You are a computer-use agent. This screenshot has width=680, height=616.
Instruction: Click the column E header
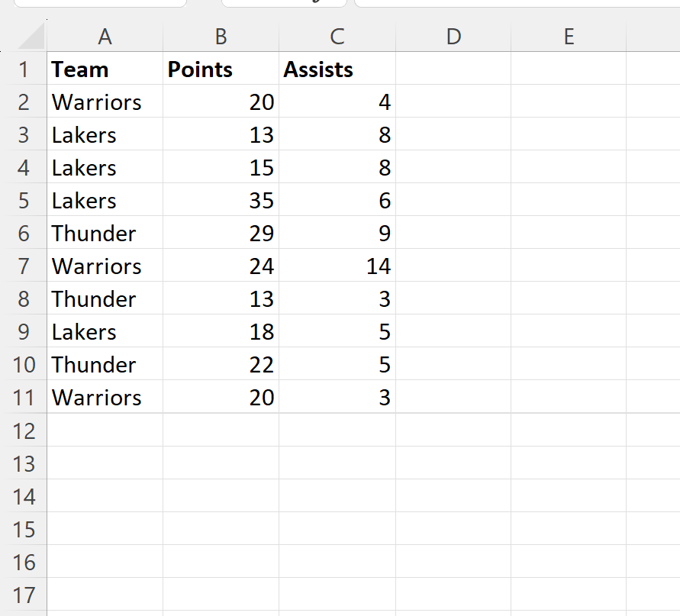[569, 36]
